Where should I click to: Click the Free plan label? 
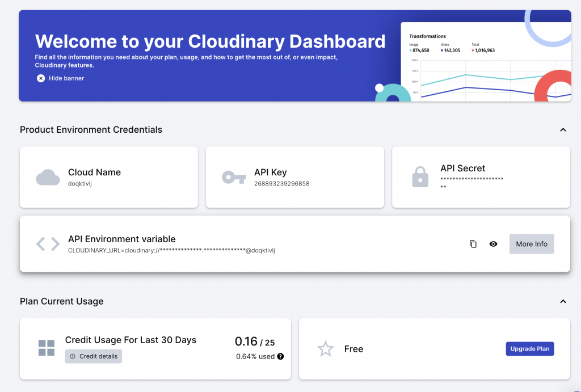[353, 349]
